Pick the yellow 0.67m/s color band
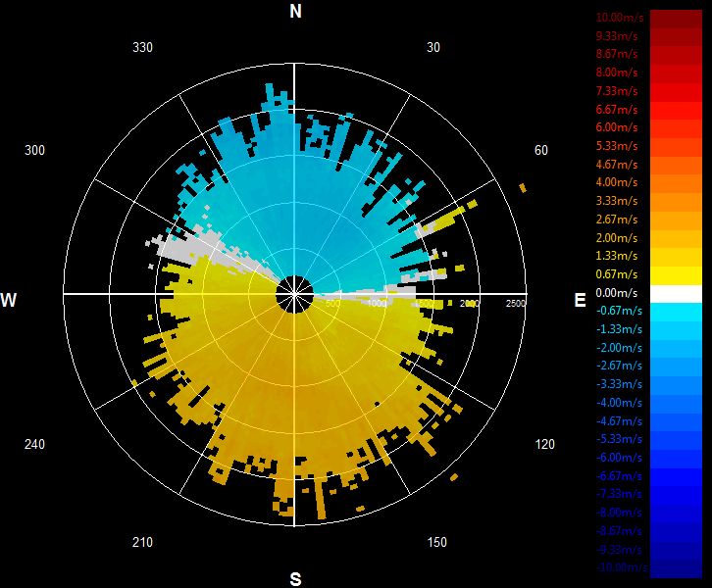This screenshot has width=712, height=588. [676, 275]
